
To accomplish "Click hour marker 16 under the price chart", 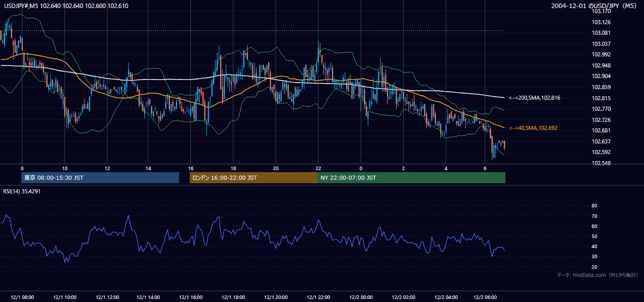I will (x=191, y=168).
